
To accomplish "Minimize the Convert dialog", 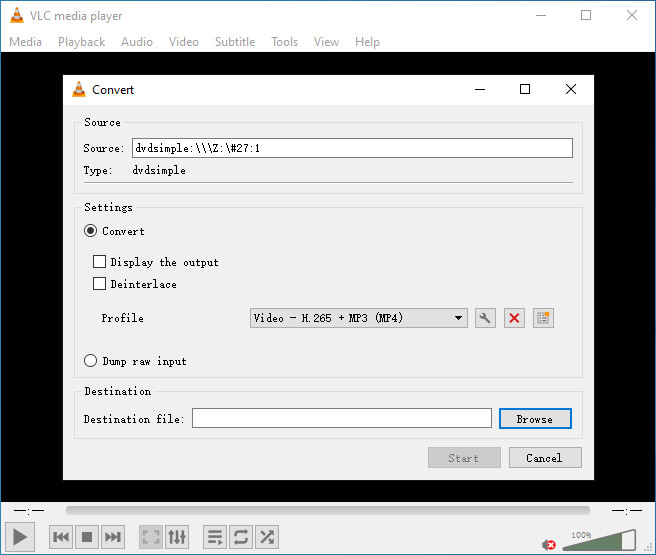I will [x=480, y=89].
